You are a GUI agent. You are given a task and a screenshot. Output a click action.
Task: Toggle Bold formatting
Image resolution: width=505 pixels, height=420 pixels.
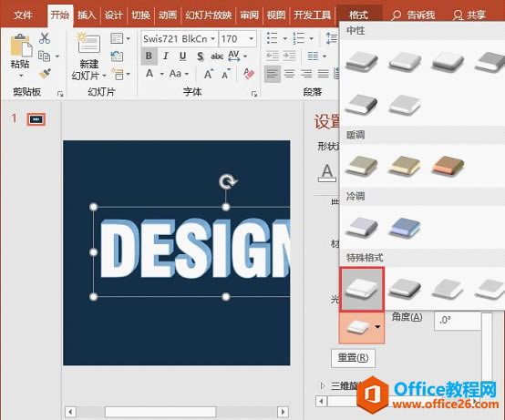[x=149, y=56]
